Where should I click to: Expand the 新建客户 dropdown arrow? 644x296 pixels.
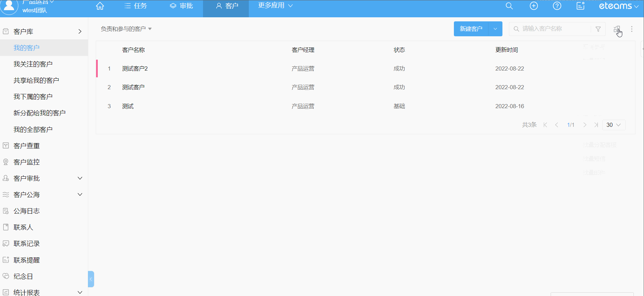pos(495,29)
